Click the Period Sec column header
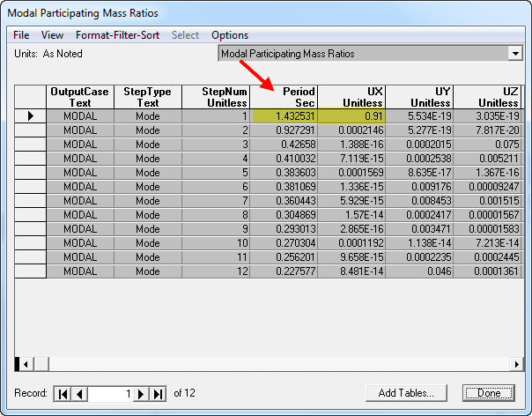 click(x=284, y=97)
